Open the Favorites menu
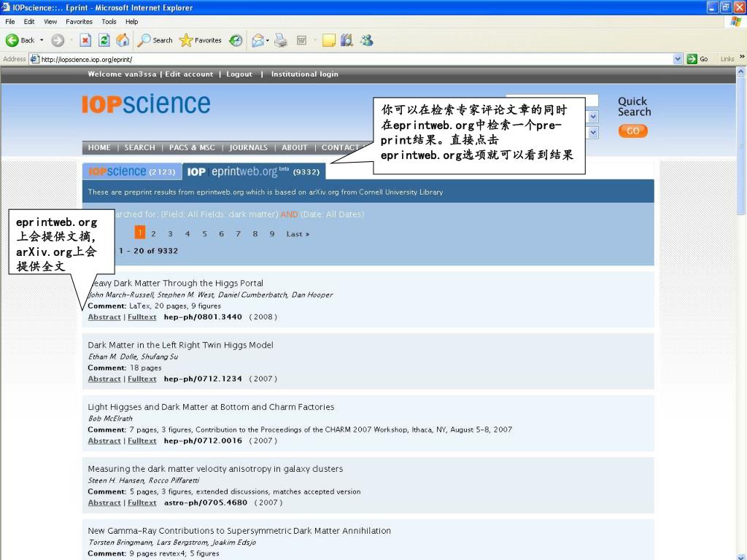The height and width of the screenshot is (560, 747). 79,21
